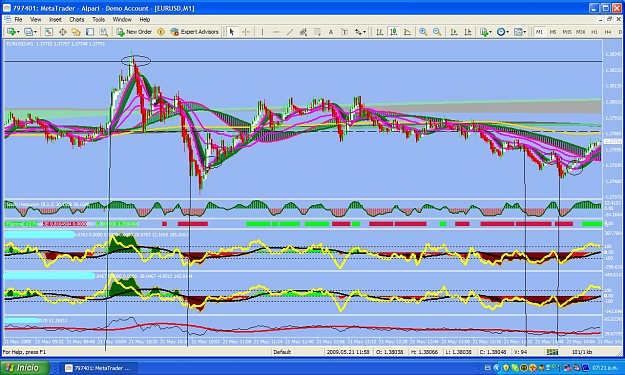Image resolution: width=625 pixels, height=375 pixels.
Task: Switch chart to bar chart mode
Action: [x=379, y=32]
